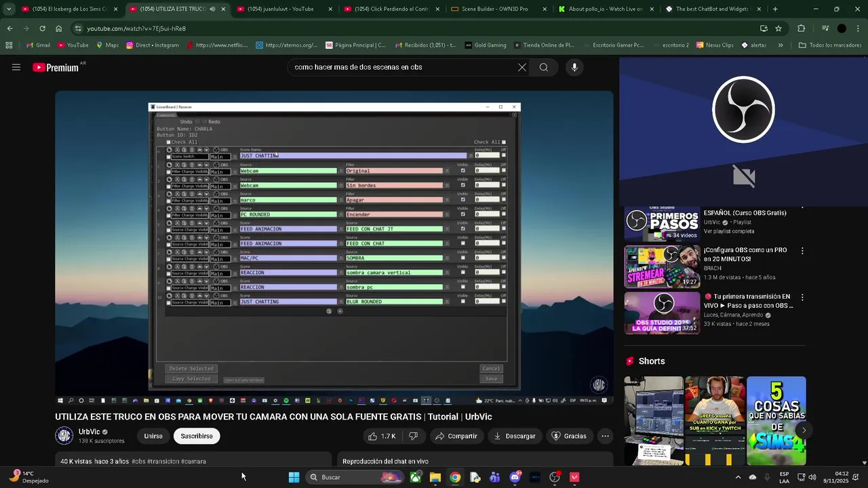Toggle the Check All checkbox at left
Screen dimensions: 868x488
168,142
